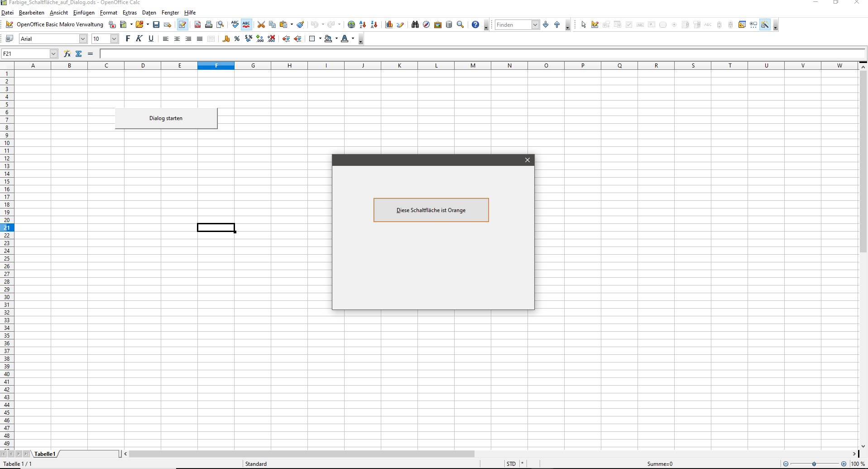The width and height of the screenshot is (868, 469).
Task: Expand the Arial font name dropdown
Action: coord(83,39)
